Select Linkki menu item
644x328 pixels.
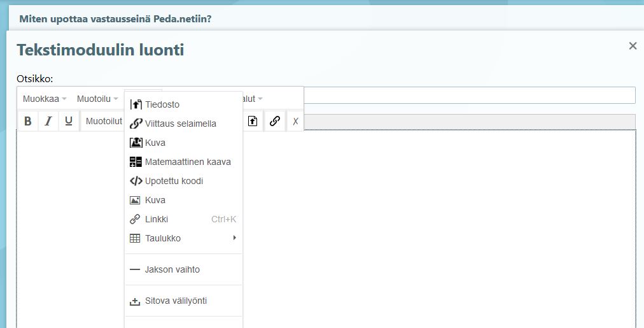point(157,219)
